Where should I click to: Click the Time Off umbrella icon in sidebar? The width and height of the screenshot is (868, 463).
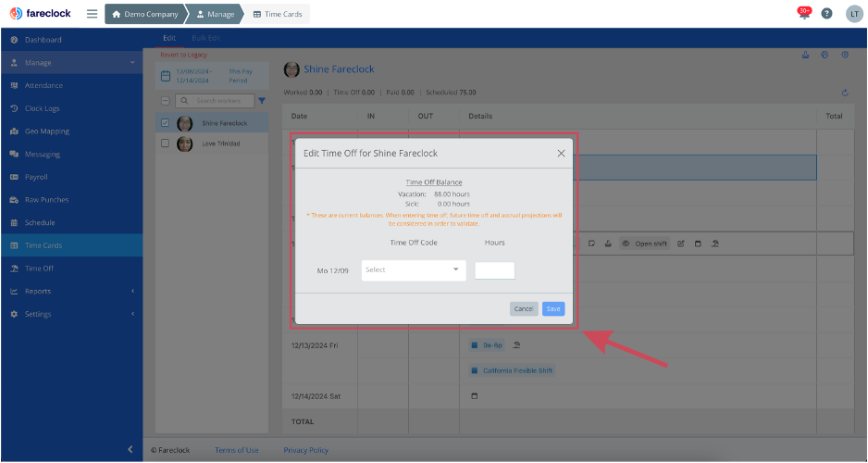click(15, 268)
